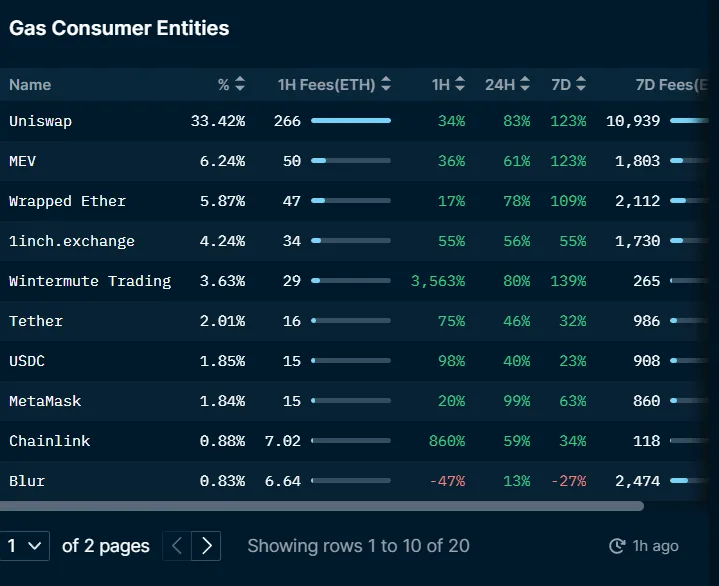Image resolution: width=719 pixels, height=586 pixels.
Task: Select the MetaMask entity name
Action: (x=45, y=401)
